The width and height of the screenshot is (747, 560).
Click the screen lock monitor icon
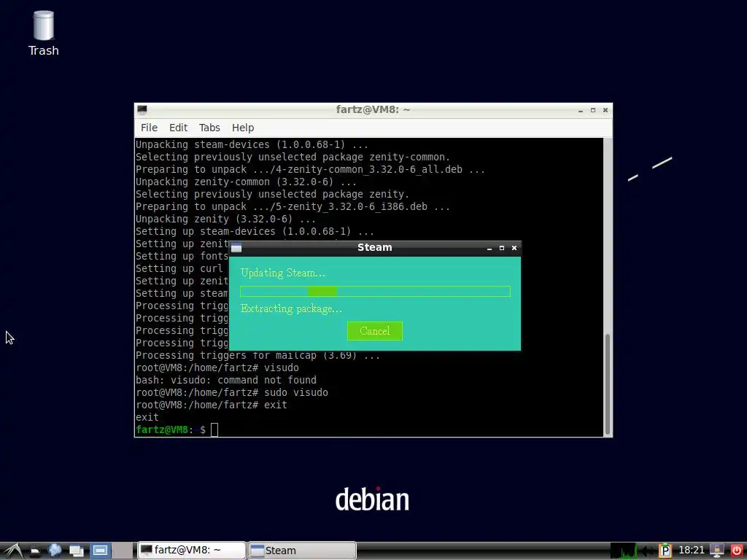pyautogui.click(x=716, y=551)
